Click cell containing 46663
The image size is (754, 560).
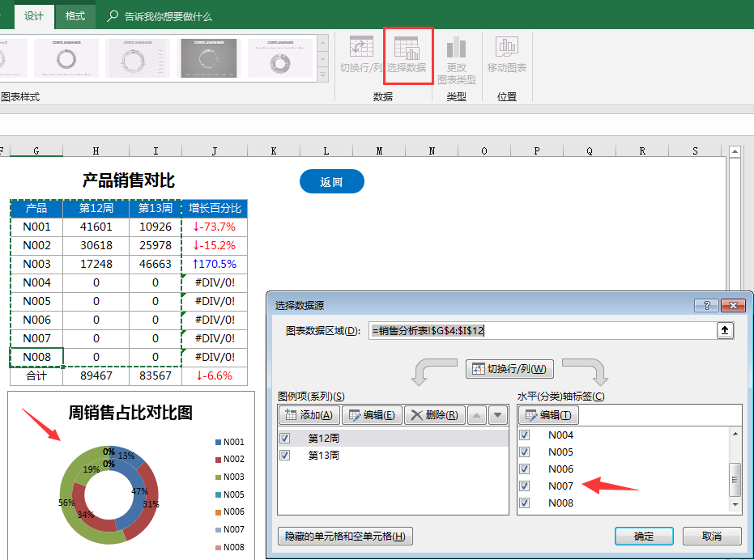tap(155, 264)
